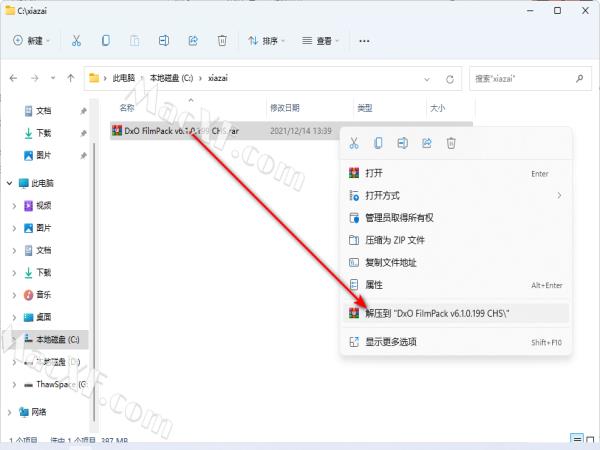Viewport: 600px width, 450px height.
Task: Choose 显示更多选项 in the context menu
Action: [456, 342]
